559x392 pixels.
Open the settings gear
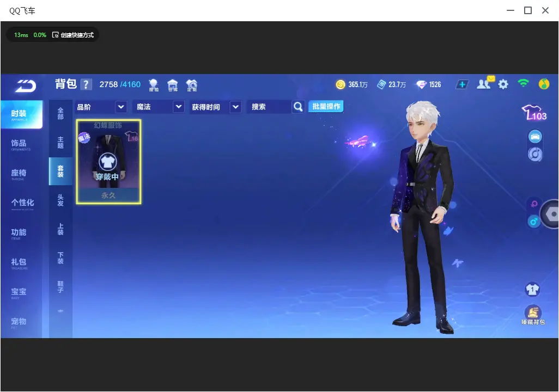503,84
